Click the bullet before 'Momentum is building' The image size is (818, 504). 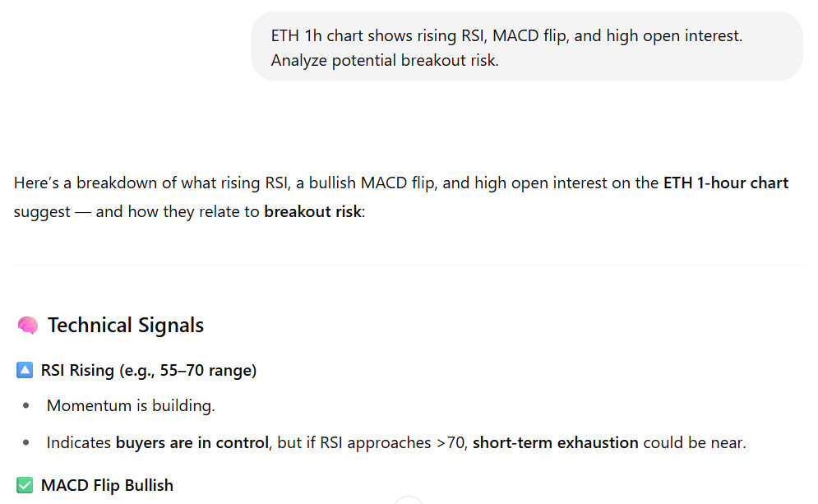(x=26, y=405)
